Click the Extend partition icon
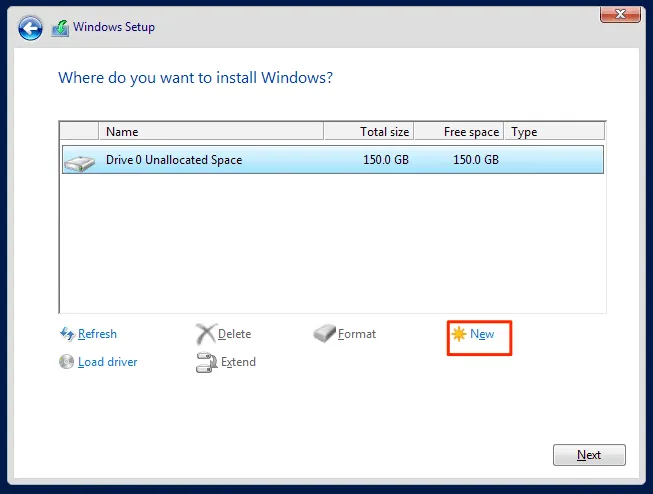The height and width of the screenshot is (494, 653). [206, 362]
